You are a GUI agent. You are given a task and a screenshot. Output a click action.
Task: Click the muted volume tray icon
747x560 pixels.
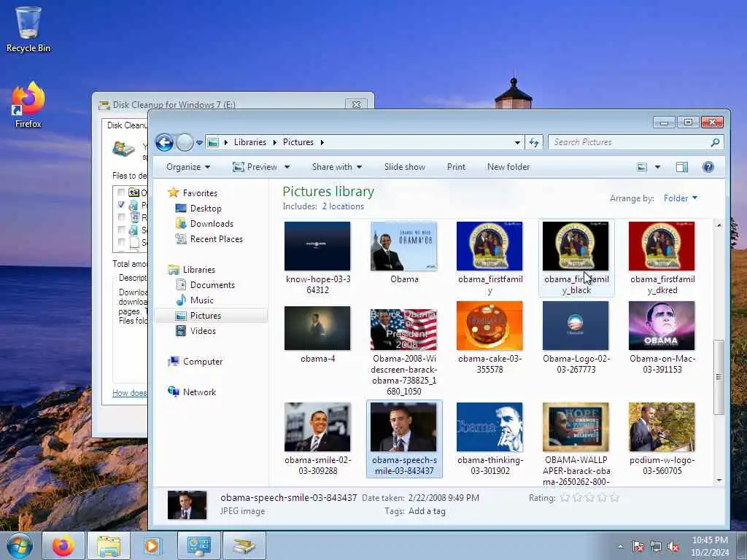(673, 546)
